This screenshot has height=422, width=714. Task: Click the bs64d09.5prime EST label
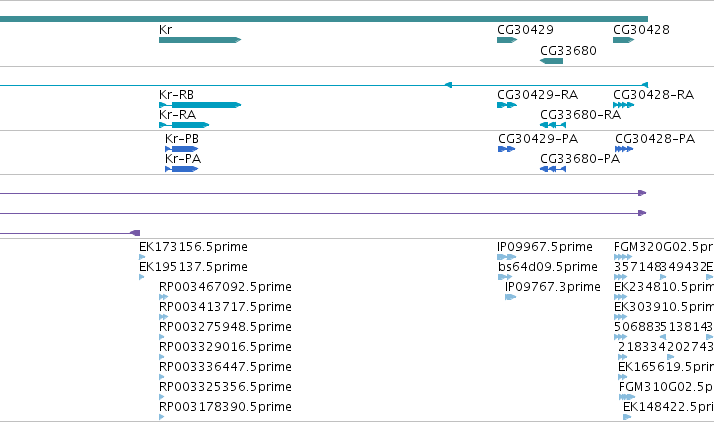[548, 267]
